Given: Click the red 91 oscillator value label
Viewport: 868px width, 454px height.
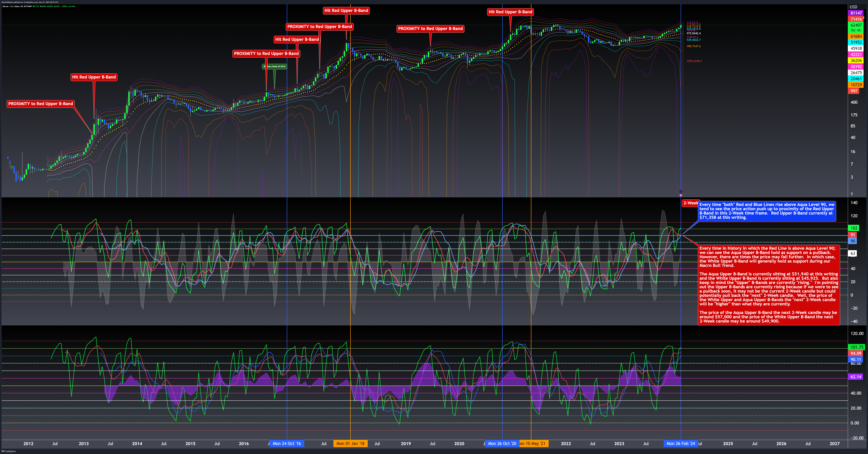Looking at the screenshot, I should [853, 235].
